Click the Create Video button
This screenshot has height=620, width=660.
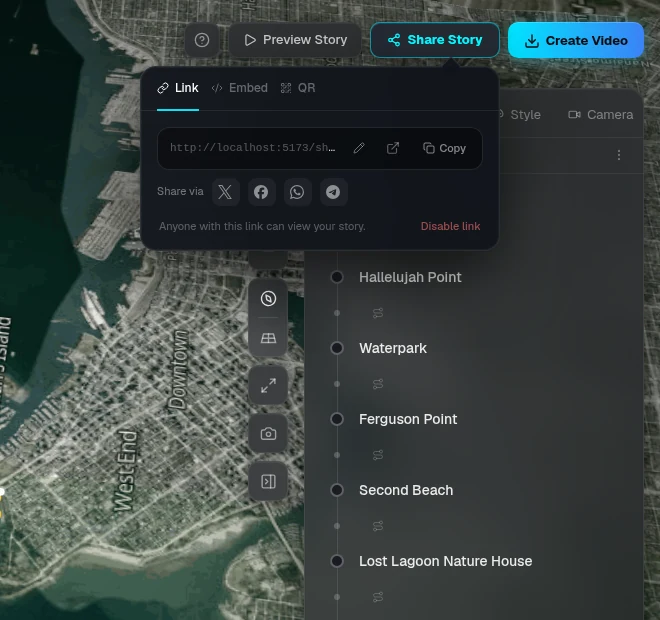[576, 40]
